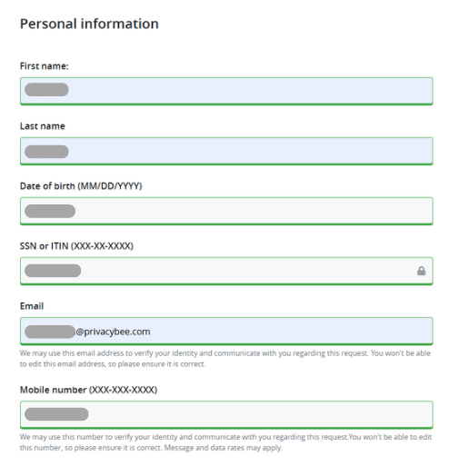
Task: Click the SSN or ITIN (XXX-XX-XXXX) label
Action: pyautogui.click(x=76, y=246)
